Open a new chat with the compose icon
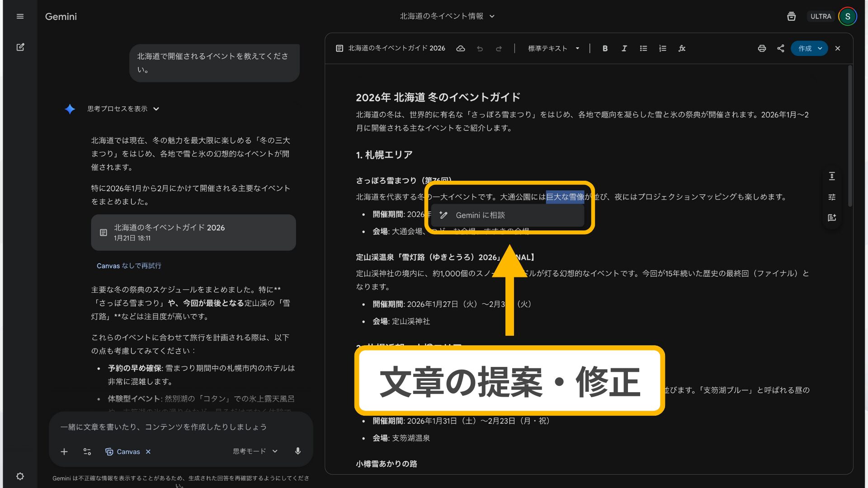This screenshot has height=488, width=868. [x=20, y=47]
